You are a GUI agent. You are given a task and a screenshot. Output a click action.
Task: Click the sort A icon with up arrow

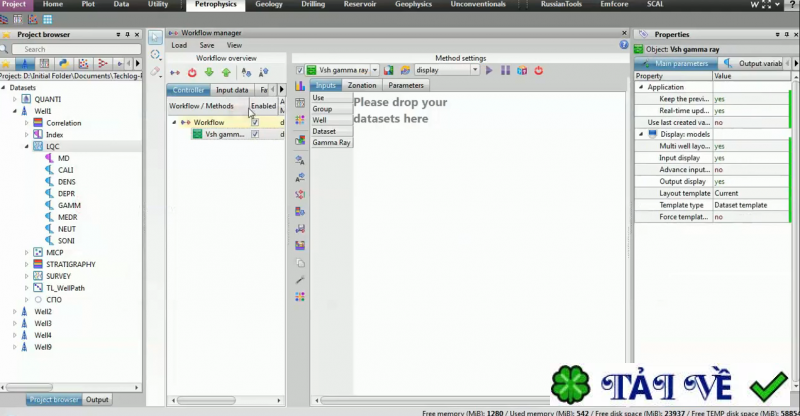(263, 72)
